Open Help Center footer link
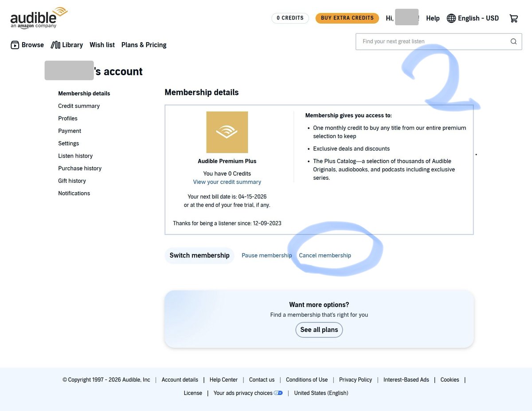This screenshot has width=532, height=411. [223, 380]
